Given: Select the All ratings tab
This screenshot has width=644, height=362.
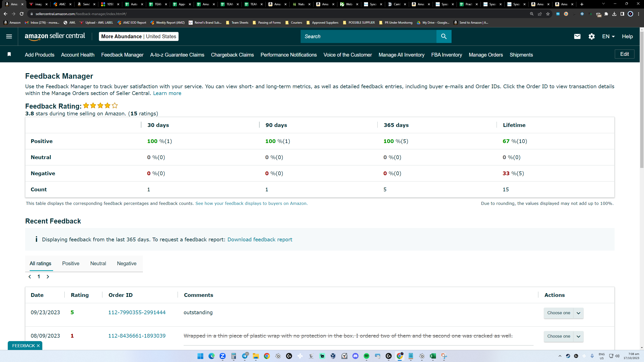Looking at the screenshot, I should pyautogui.click(x=41, y=263).
